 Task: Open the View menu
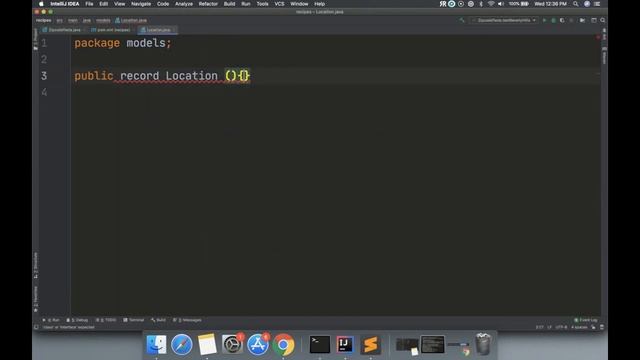coord(119,4)
